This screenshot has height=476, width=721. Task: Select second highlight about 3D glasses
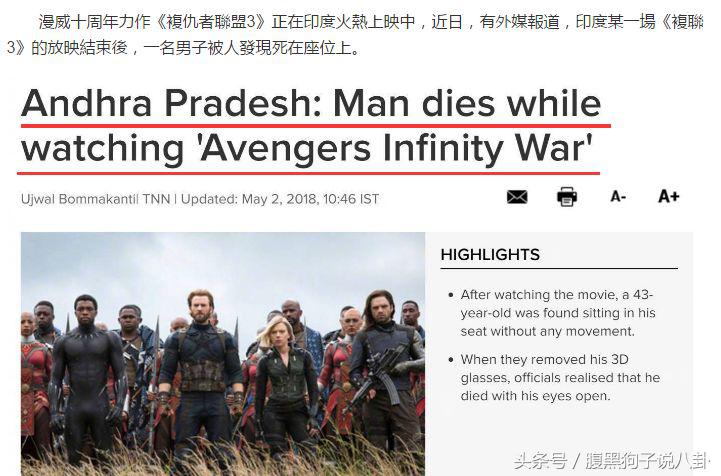tap(560, 378)
